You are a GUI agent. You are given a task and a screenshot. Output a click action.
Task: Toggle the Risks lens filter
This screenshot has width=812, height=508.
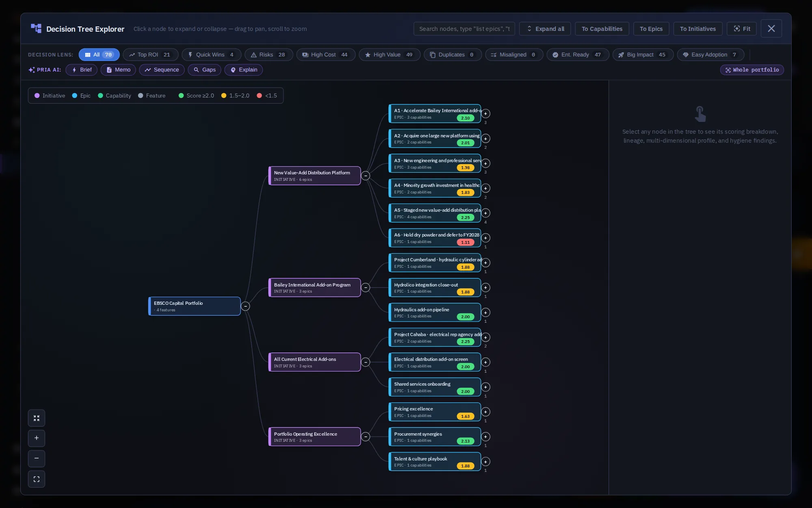click(x=269, y=55)
